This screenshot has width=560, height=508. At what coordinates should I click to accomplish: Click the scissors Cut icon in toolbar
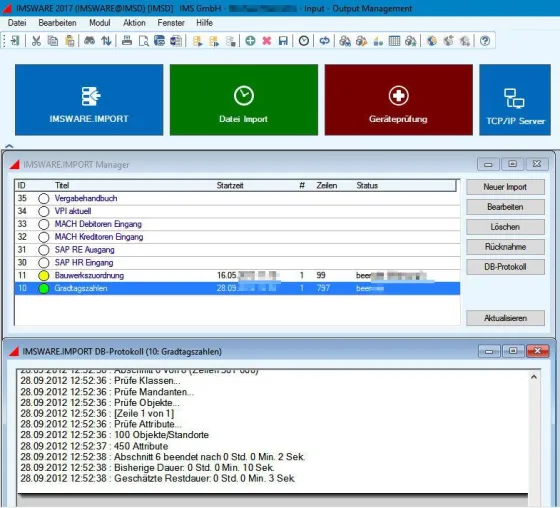pos(36,41)
